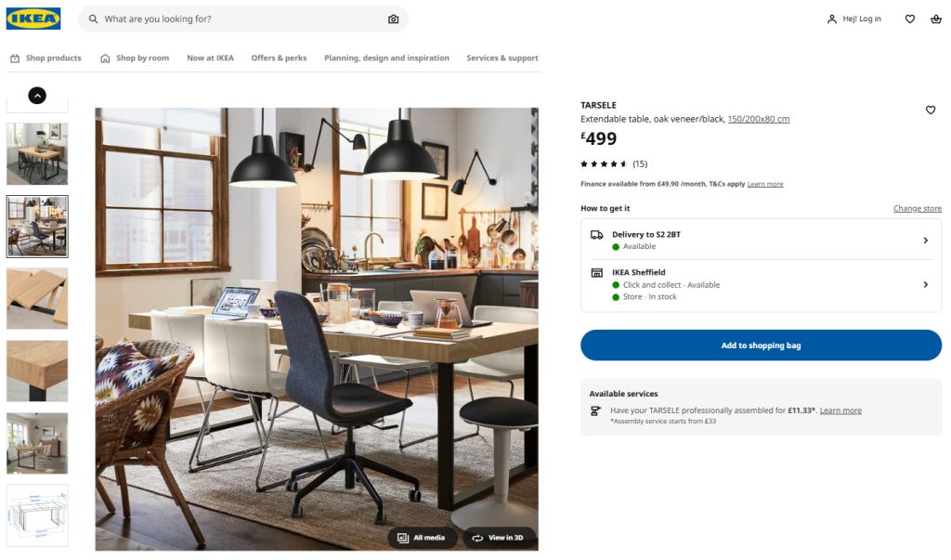
Task: Expand Delivery to S2 2BT options
Action: (762, 241)
